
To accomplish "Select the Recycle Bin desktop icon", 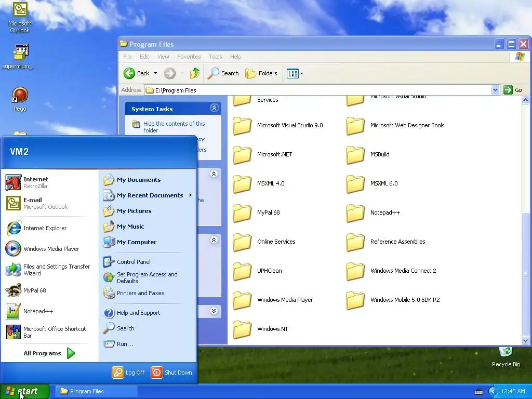I will 506,357.
